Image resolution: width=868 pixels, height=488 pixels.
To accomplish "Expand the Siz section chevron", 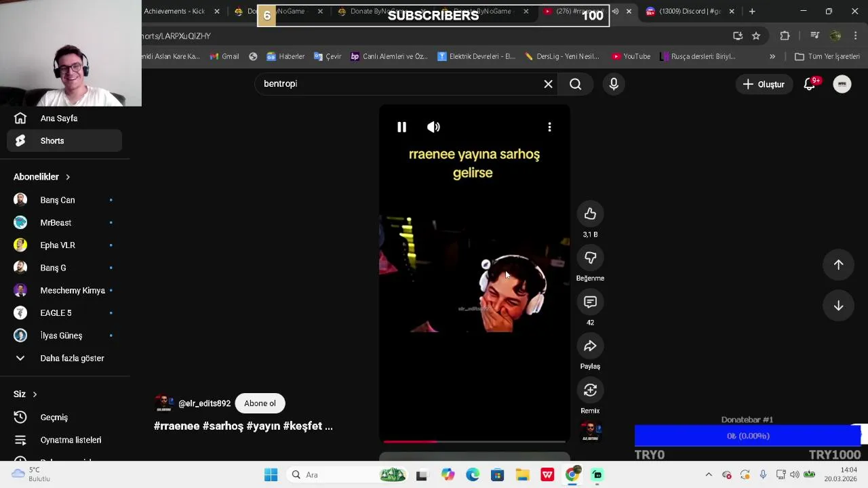I will point(35,394).
